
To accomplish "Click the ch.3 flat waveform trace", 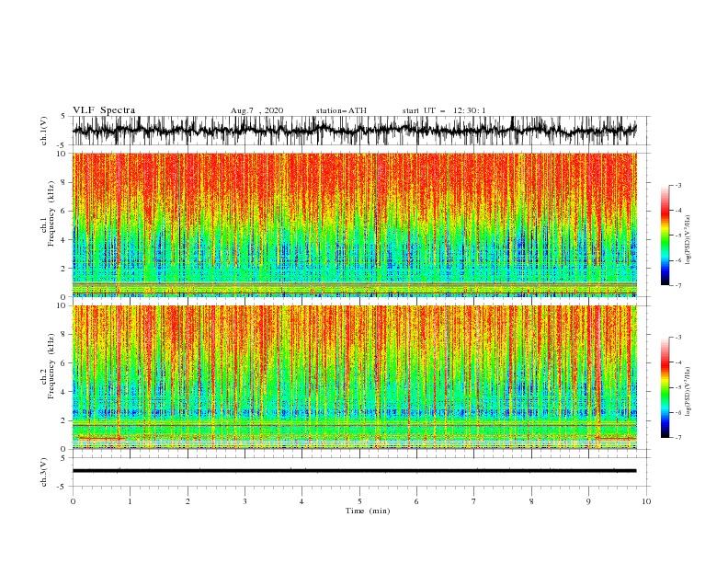I will (x=354, y=471).
